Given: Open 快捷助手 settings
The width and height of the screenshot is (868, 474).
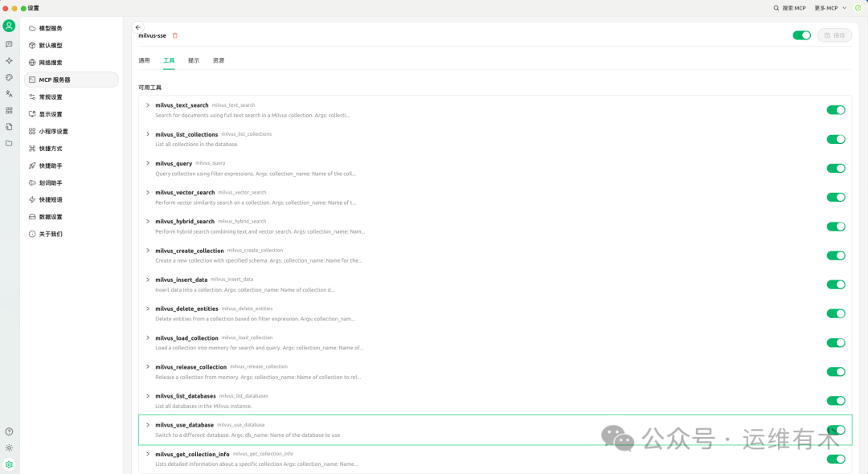Looking at the screenshot, I should click(x=72, y=165).
